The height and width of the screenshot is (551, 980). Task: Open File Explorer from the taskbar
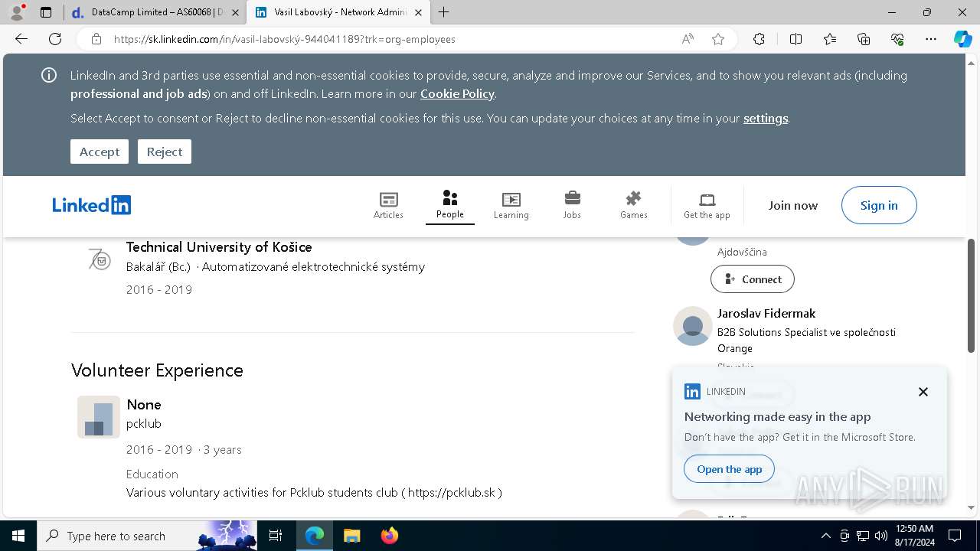pos(351,536)
